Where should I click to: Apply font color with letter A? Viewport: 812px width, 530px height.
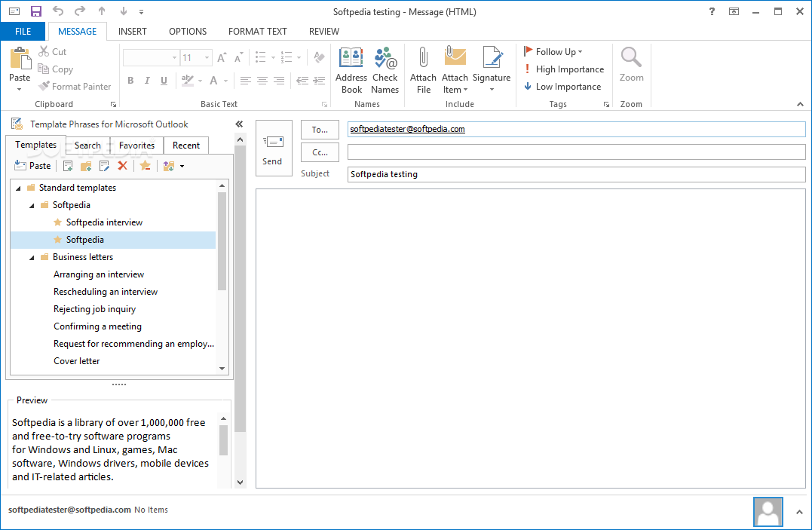tap(213, 81)
